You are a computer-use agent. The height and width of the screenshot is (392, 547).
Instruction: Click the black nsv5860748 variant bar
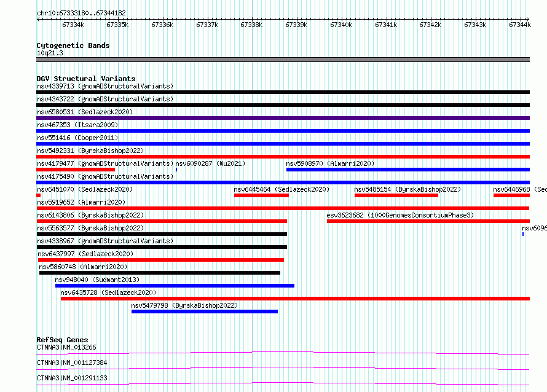(160, 273)
